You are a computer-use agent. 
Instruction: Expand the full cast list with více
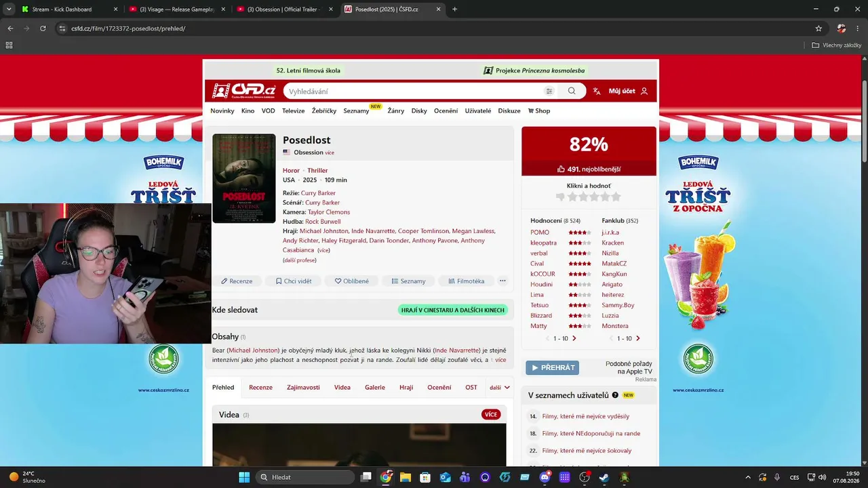pos(323,250)
